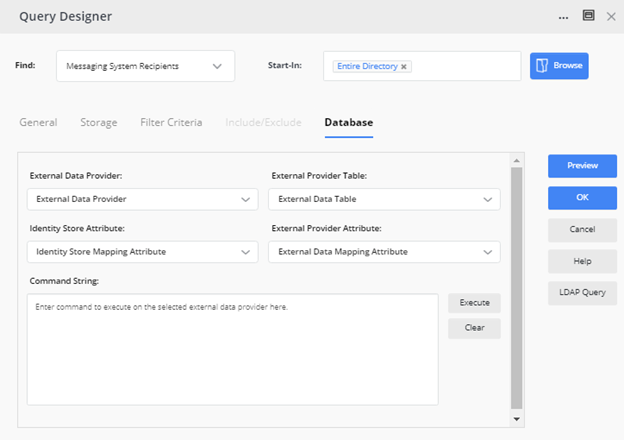Open the Find dropdown list
Image resolution: width=624 pixels, height=440 pixels.
tap(145, 66)
